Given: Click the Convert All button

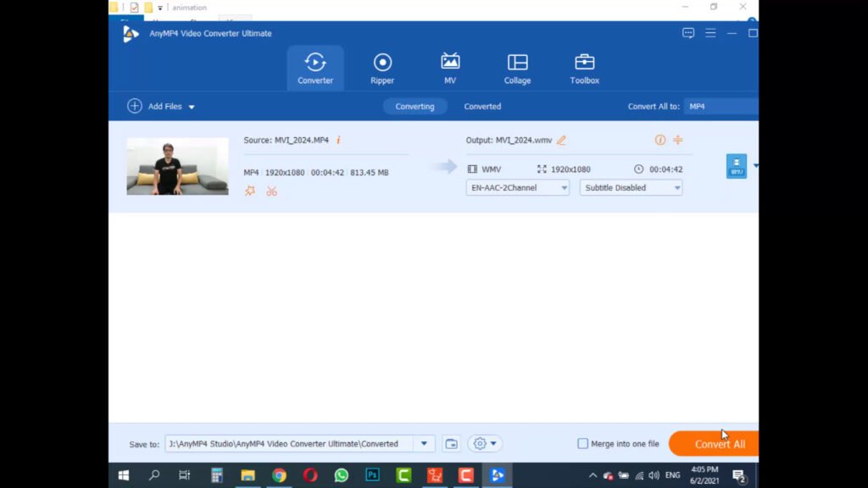Looking at the screenshot, I should [x=714, y=444].
